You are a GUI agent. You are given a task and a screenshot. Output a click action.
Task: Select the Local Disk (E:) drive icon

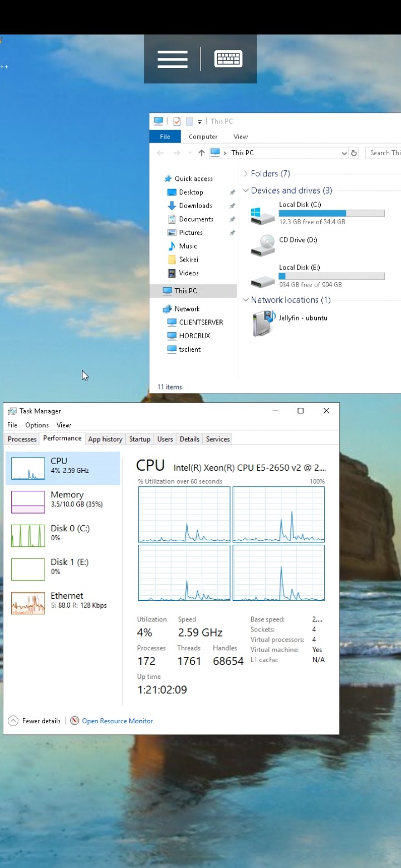[262, 281]
